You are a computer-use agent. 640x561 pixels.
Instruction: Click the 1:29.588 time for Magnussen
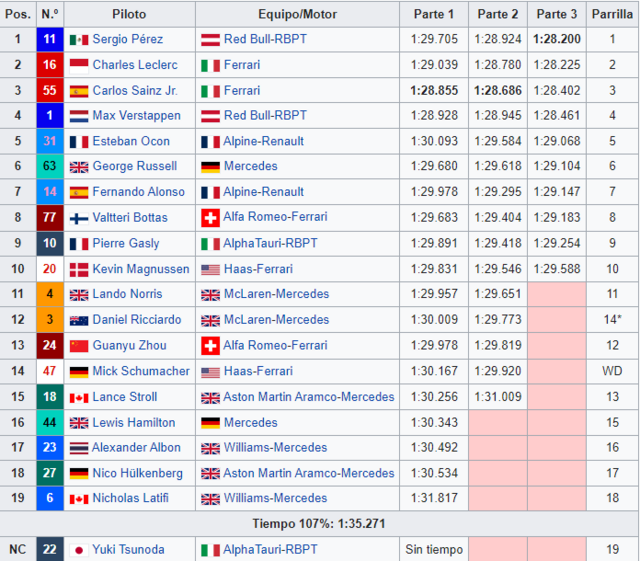[557, 269]
